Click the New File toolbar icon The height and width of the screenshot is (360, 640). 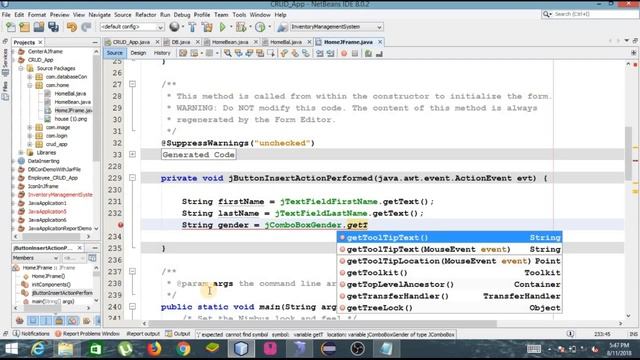[x=11, y=27]
